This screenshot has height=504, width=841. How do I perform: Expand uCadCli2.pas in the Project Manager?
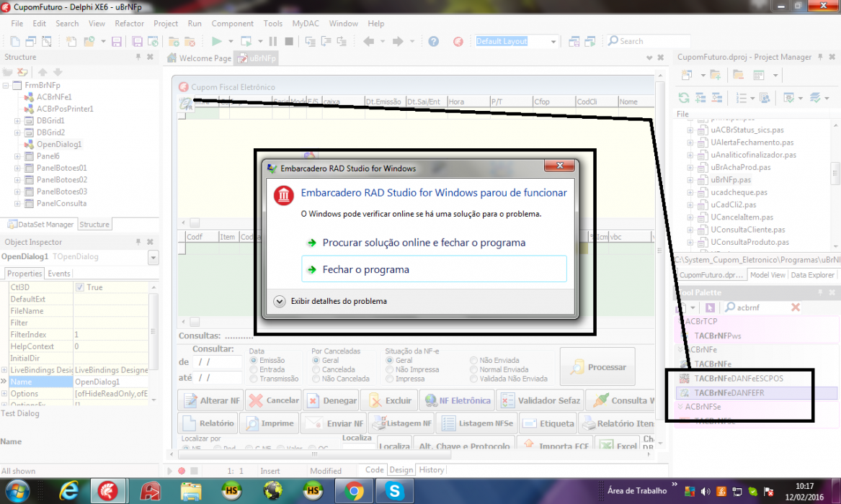click(690, 204)
